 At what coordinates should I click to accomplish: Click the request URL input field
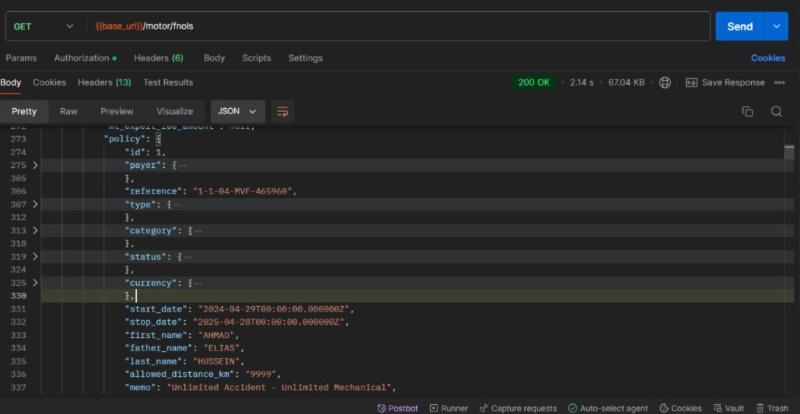click(x=400, y=26)
